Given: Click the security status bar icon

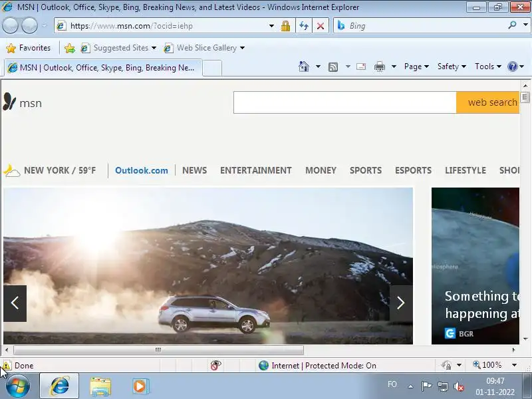Looking at the screenshot, I should click(x=446, y=365).
